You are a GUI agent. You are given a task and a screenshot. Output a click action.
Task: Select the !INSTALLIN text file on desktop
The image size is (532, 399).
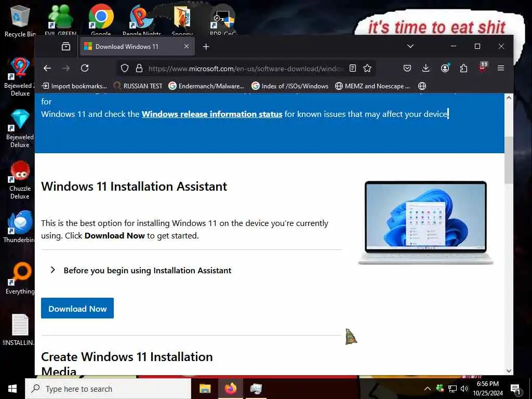pos(20,330)
